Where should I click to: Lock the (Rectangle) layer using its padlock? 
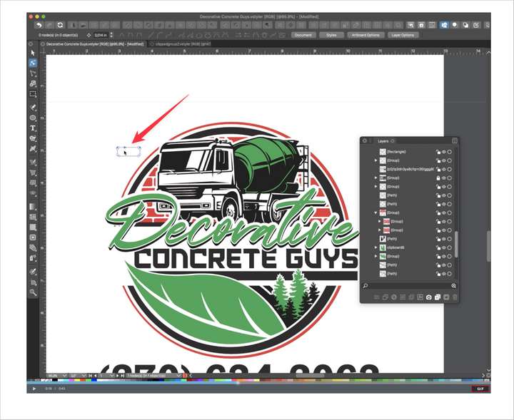pos(438,152)
